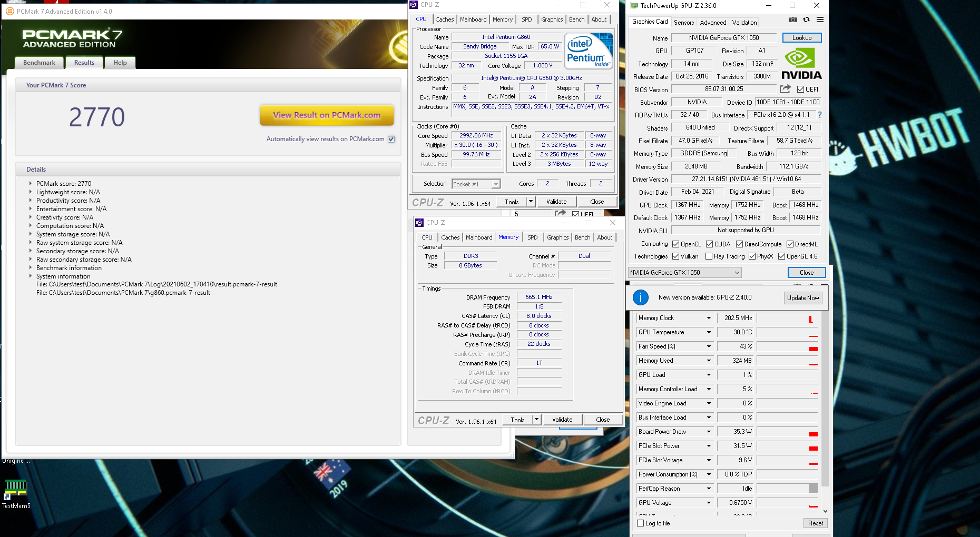Switch to Bench tab in top CPU-Z window
Screen dimensions: 980x537
click(576, 19)
